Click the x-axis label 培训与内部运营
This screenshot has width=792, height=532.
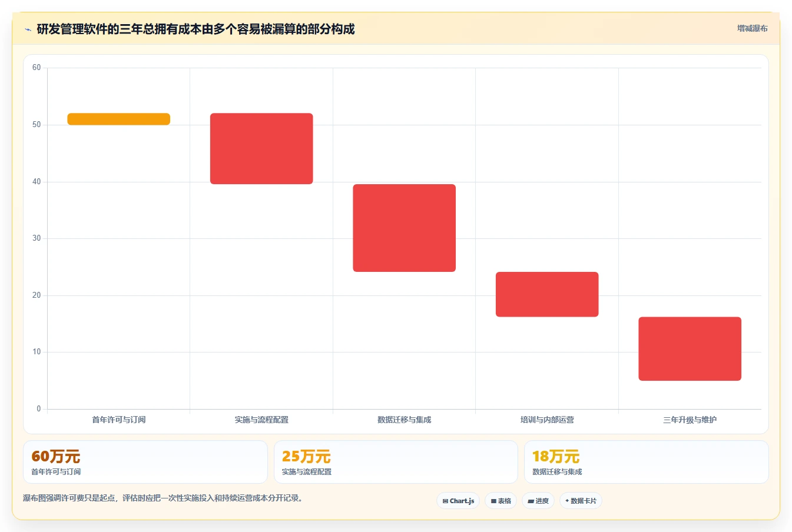pyautogui.click(x=547, y=420)
